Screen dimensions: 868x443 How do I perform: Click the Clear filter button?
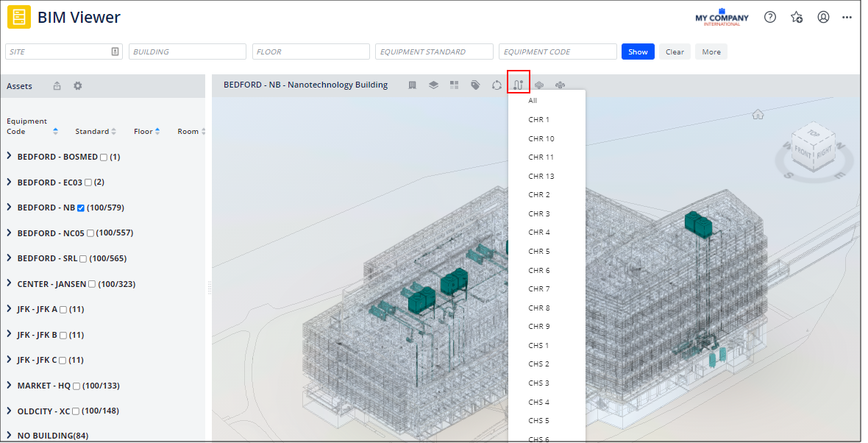coord(675,52)
